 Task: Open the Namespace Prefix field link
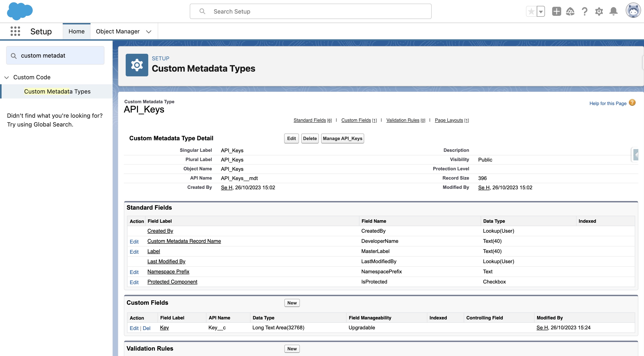168,271
